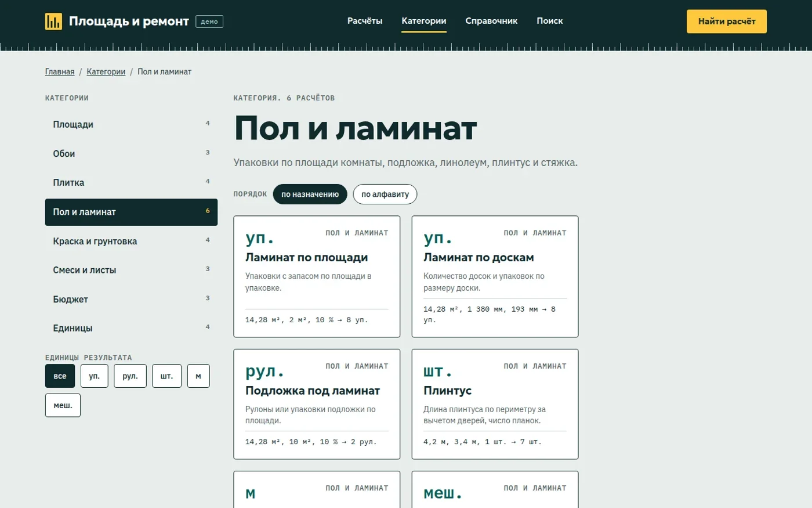Open the Расчёты navigation item
The height and width of the screenshot is (508, 812).
pyautogui.click(x=365, y=21)
